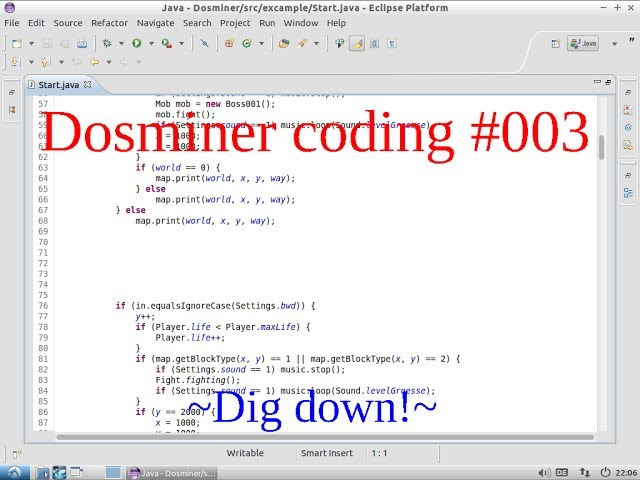Restore the lower right minimized view stack

click(628, 176)
